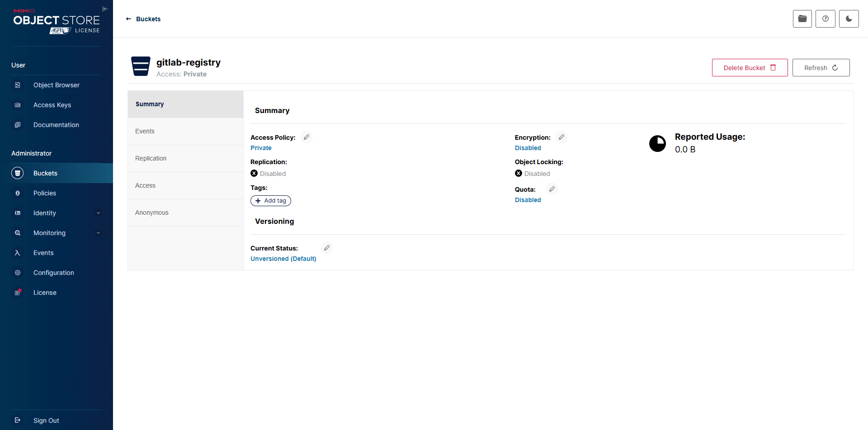The width and height of the screenshot is (868, 430).
Task: Open the object browser folder icon in header
Action: [802, 19]
